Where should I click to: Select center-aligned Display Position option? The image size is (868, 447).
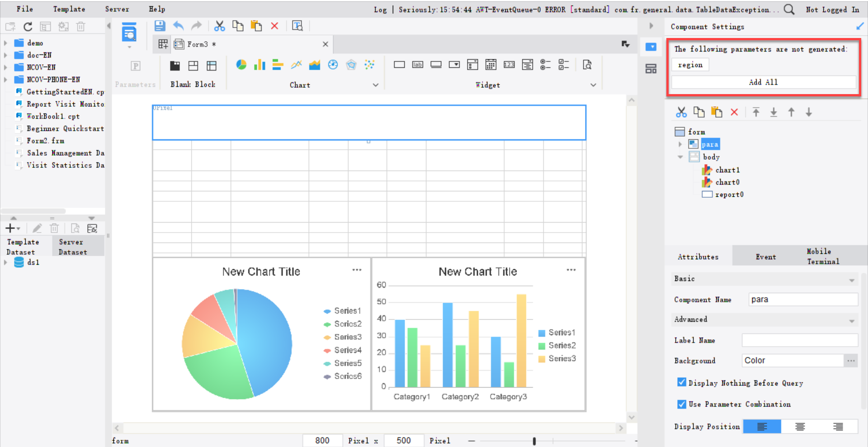[800, 427]
